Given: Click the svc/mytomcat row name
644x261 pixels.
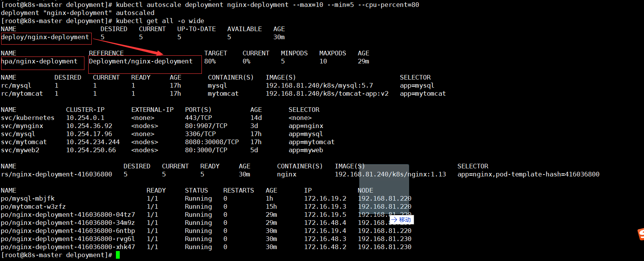Looking at the screenshot, I should [x=24, y=142].
